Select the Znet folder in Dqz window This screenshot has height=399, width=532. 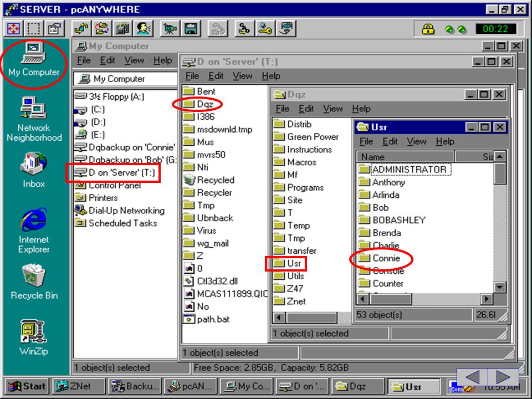290,301
